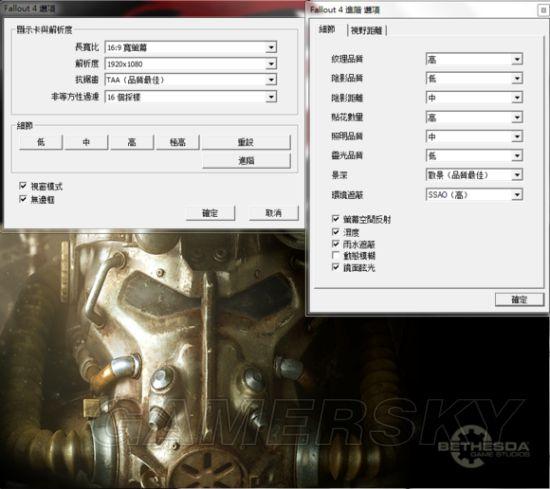Open the 陰影品質 shadow quality dropdown
This screenshot has width=550, height=489.
click(x=474, y=78)
